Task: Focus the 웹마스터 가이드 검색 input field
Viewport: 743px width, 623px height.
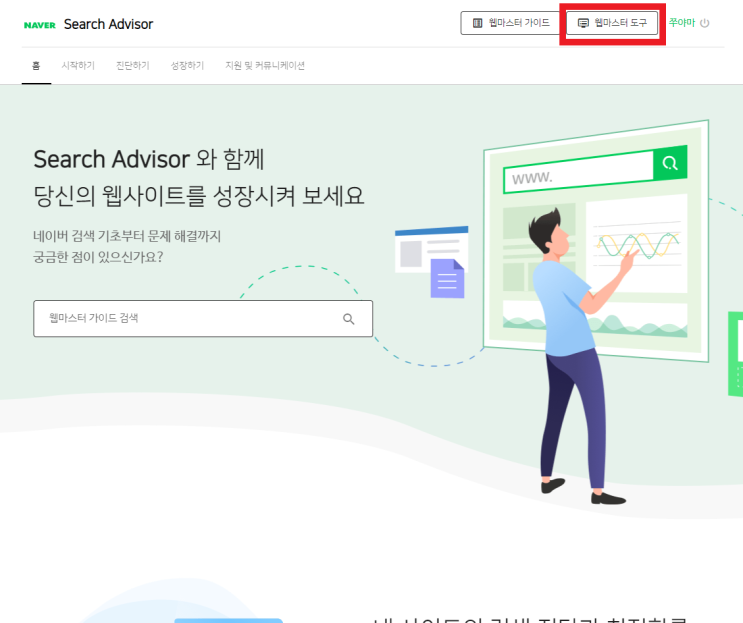Action: pyautogui.click(x=203, y=318)
